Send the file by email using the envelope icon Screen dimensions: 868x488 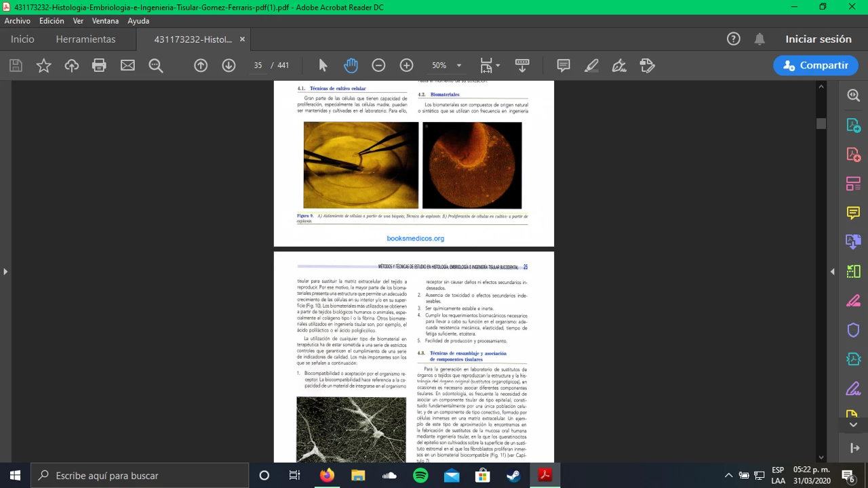click(127, 66)
